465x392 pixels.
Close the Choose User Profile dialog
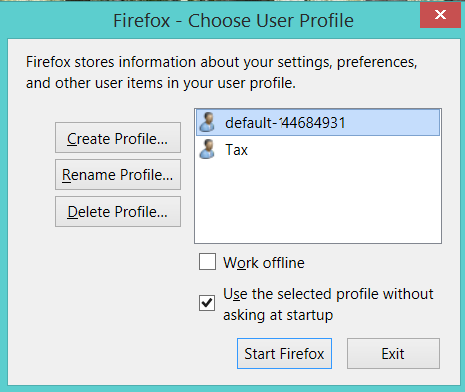coord(440,15)
